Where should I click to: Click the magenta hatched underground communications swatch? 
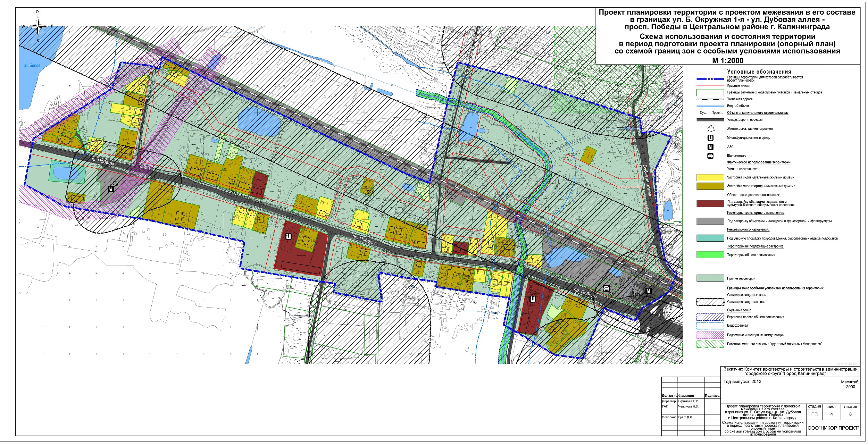coord(710,335)
